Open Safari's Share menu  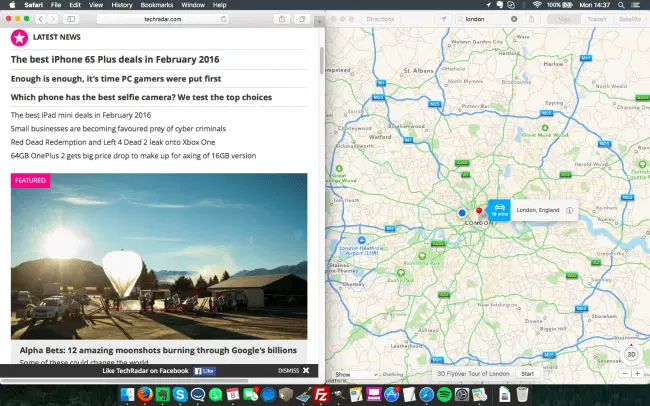tap(282, 19)
